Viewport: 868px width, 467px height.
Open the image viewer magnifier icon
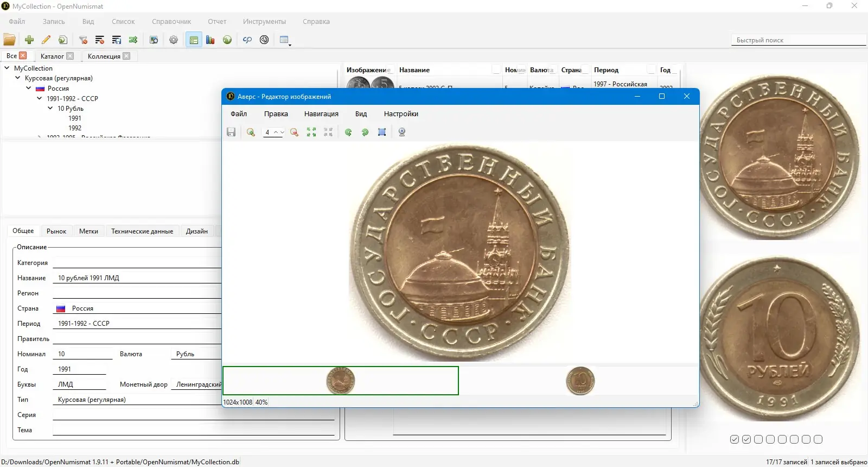coord(154,40)
